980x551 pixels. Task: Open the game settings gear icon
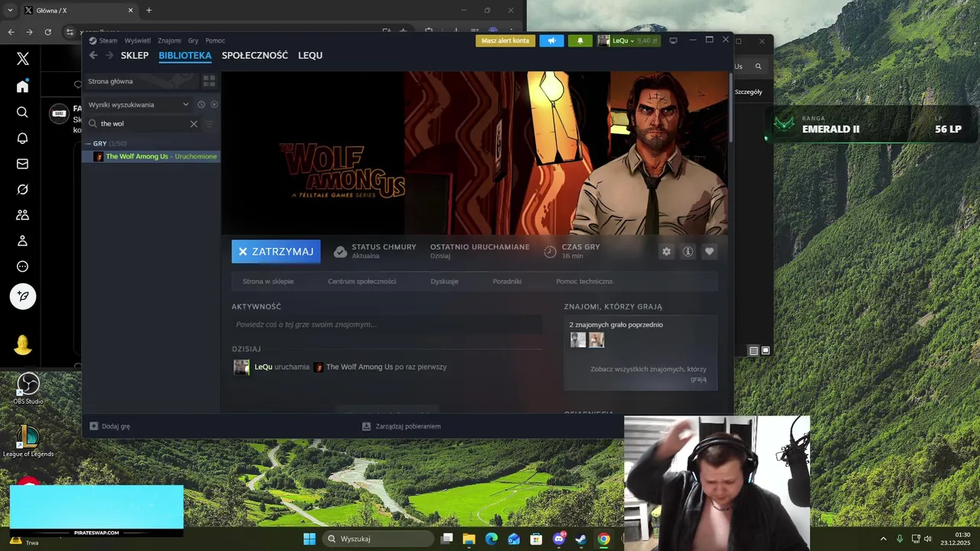(666, 251)
